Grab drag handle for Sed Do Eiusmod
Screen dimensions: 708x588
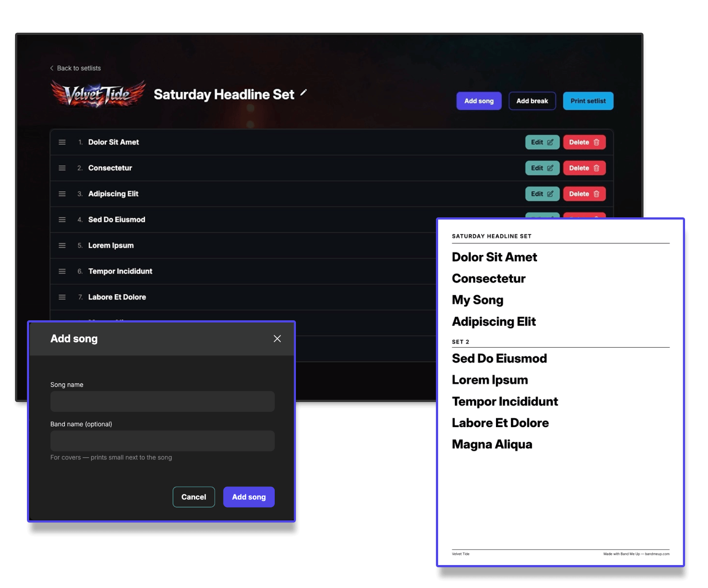[62, 220]
